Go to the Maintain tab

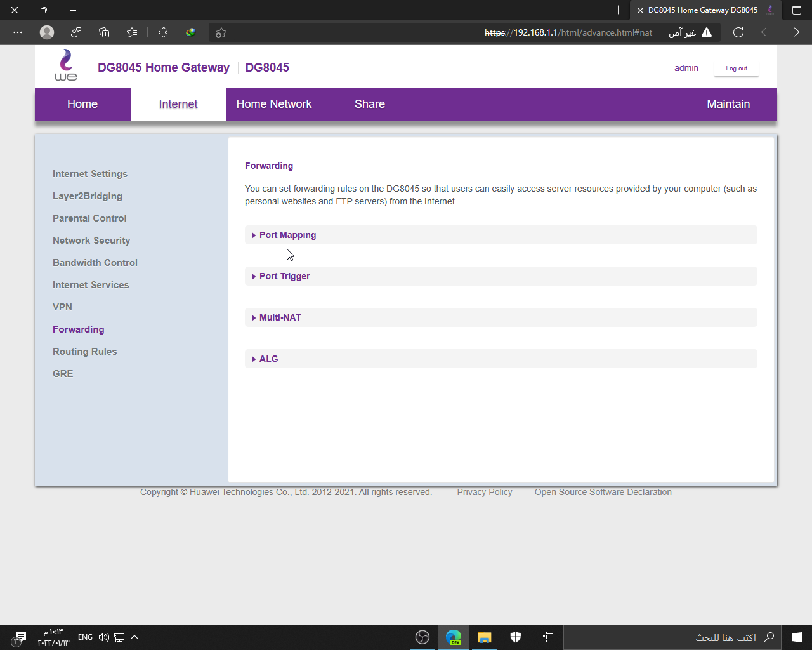pos(728,104)
